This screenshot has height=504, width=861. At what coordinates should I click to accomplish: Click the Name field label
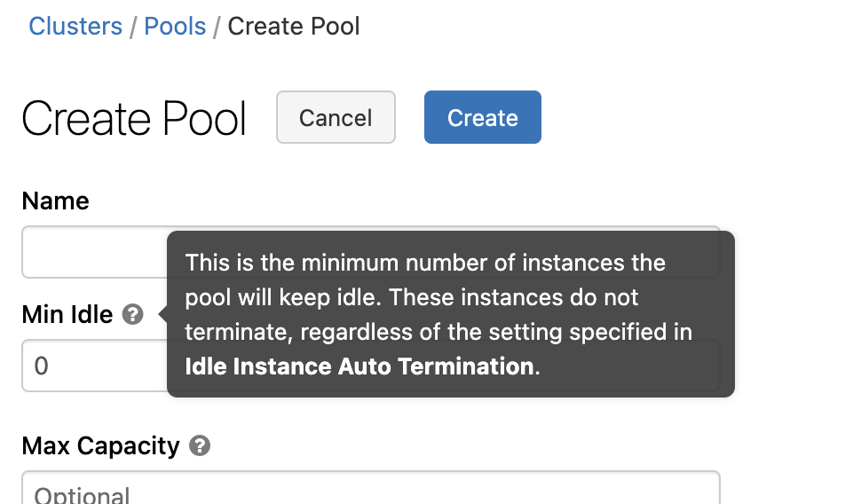click(x=55, y=201)
